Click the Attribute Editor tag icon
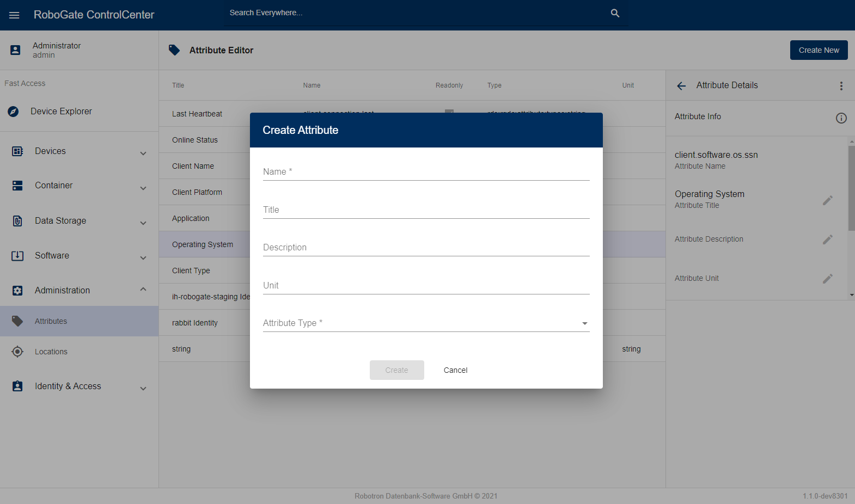This screenshot has height=504, width=855. (174, 50)
